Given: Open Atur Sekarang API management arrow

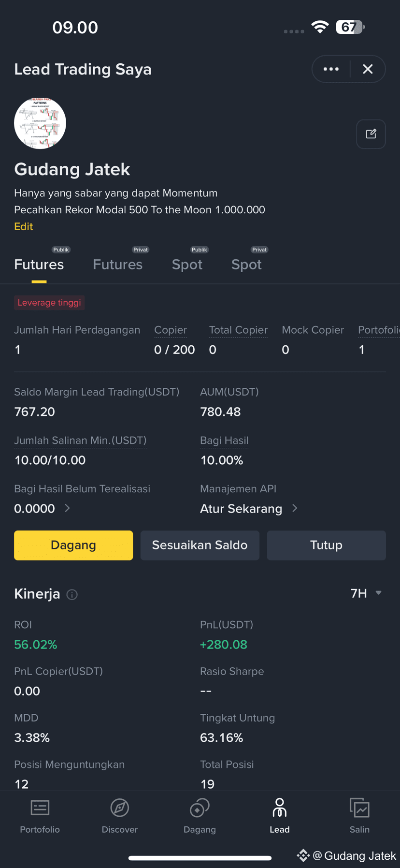Looking at the screenshot, I should 295,508.
